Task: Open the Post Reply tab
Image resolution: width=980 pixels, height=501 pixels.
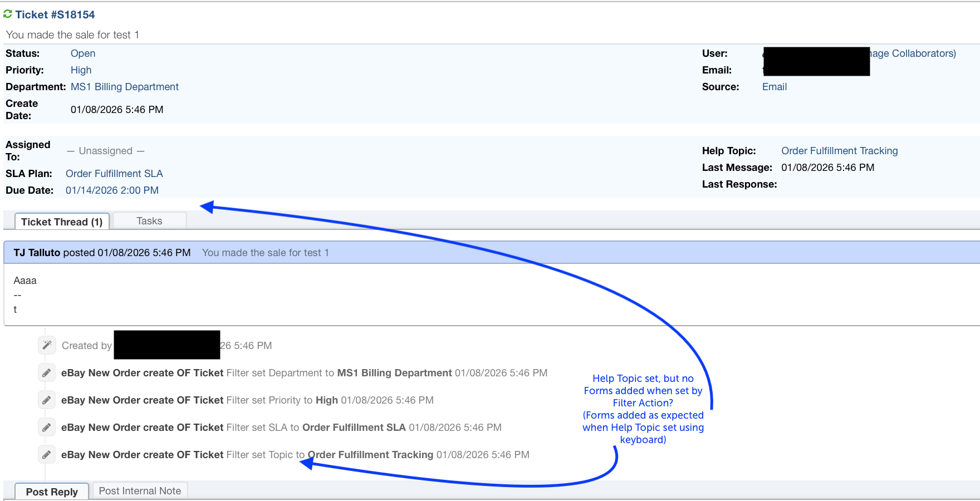Action: coord(52,492)
